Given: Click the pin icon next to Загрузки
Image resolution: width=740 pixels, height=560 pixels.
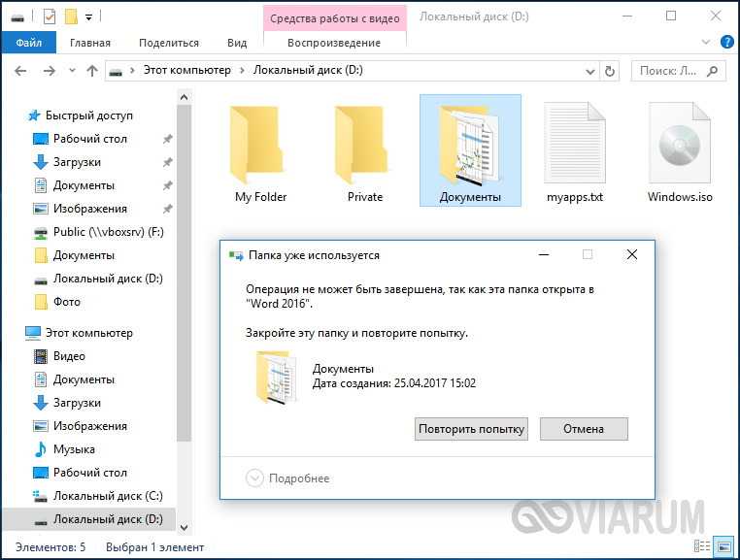Looking at the screenshot, I should point(167,162).
